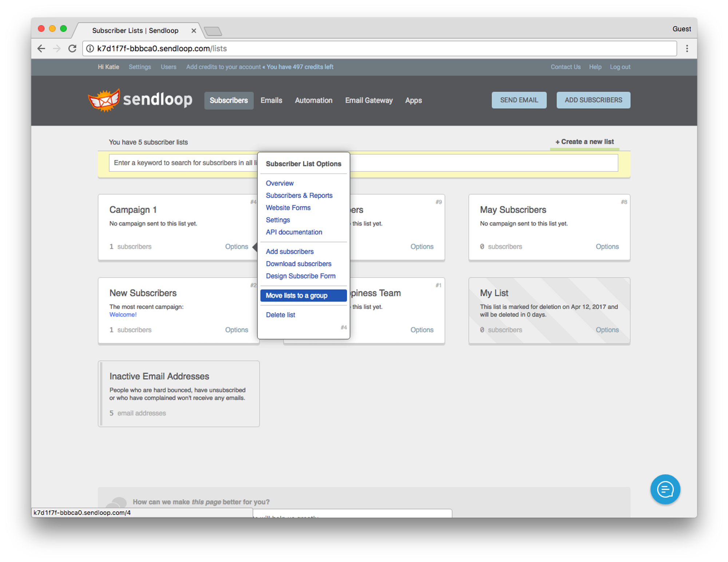The height and width of the screenshot is (562, 728).
Task: Close the Subscriber Lists browser tab
Action: 194,31
